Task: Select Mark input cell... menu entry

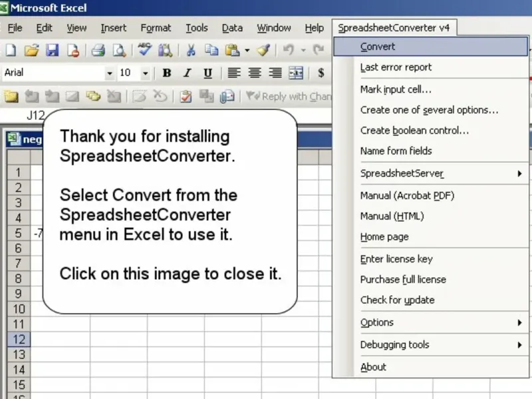Action: click(x=430, y=90)
